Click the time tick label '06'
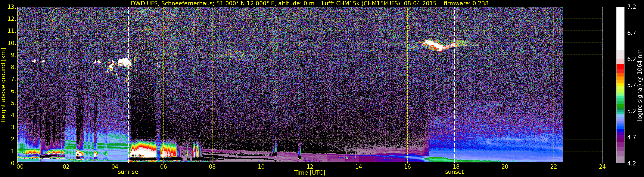This screenshot has width=644, height=177. click(163, 167)
